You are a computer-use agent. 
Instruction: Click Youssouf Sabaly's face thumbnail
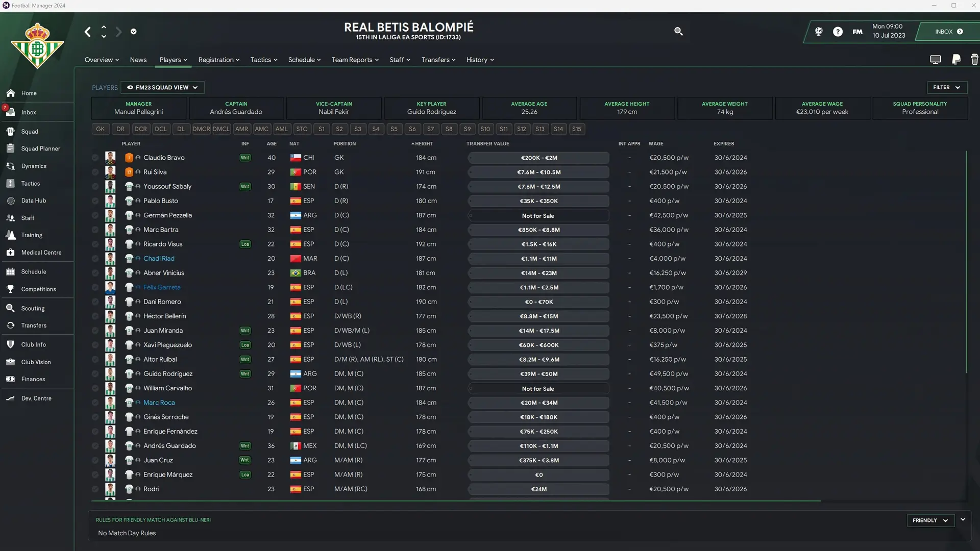[x=110, y=187]
